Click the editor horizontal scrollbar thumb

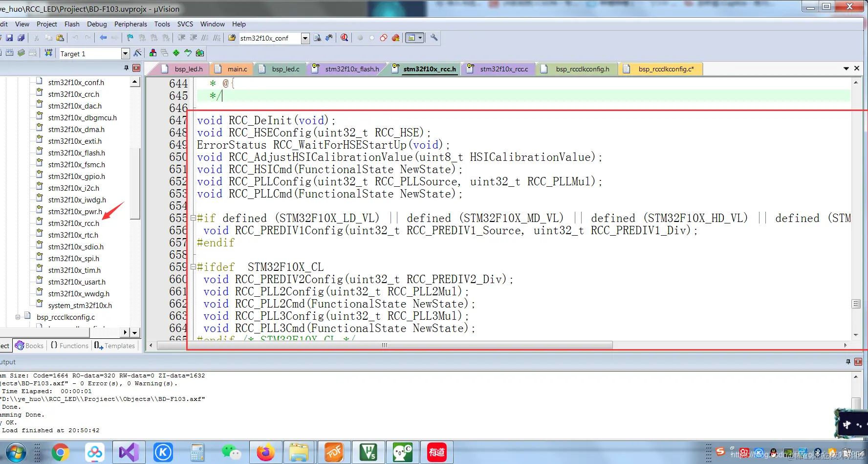[385, 345]
